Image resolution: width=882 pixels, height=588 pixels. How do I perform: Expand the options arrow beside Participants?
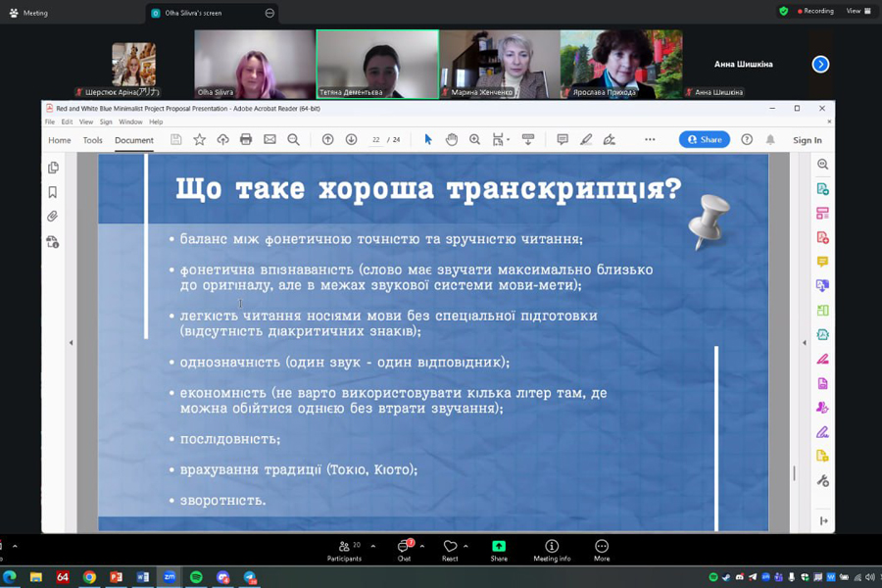[372, 546]
